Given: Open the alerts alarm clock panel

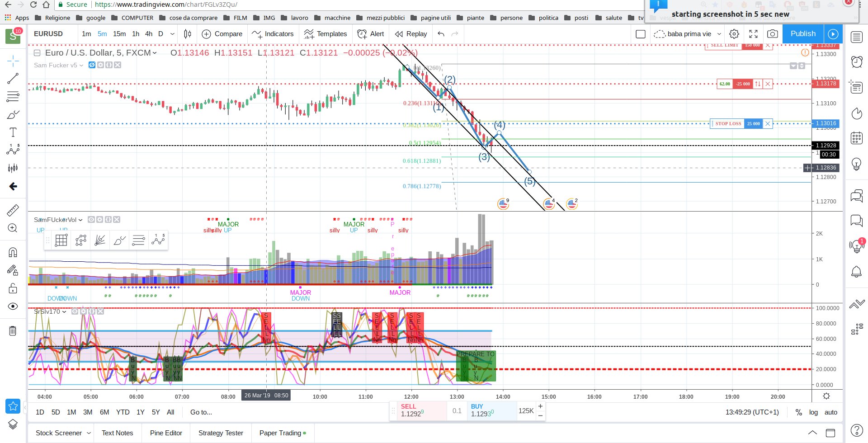Looking at the screenshot, I should pos(857,61).
